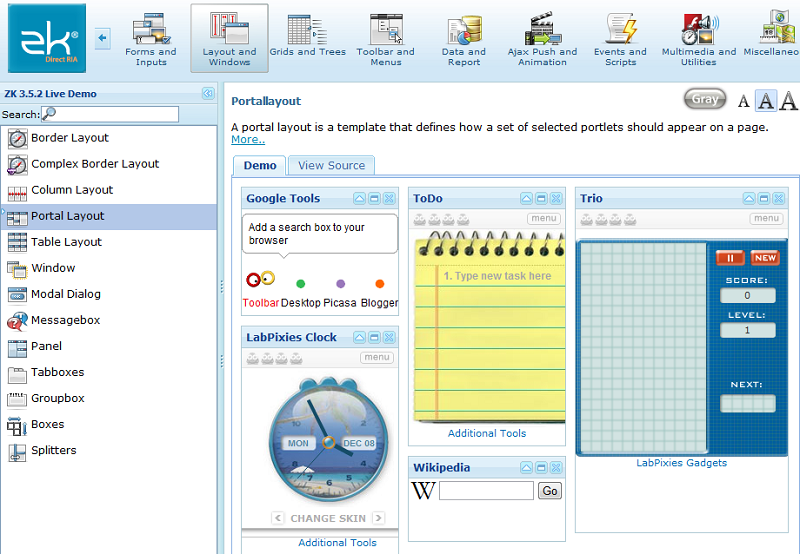Viewport: 800px width, 554px height.
Task: Click the clock face in LabPixies Clock
Action: [x=329, y=442]
